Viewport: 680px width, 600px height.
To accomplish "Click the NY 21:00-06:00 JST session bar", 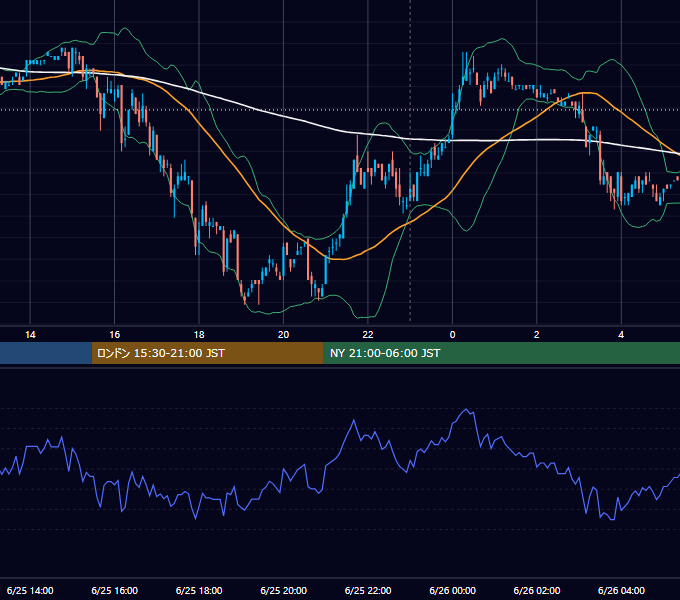I will tap(502, 353).
